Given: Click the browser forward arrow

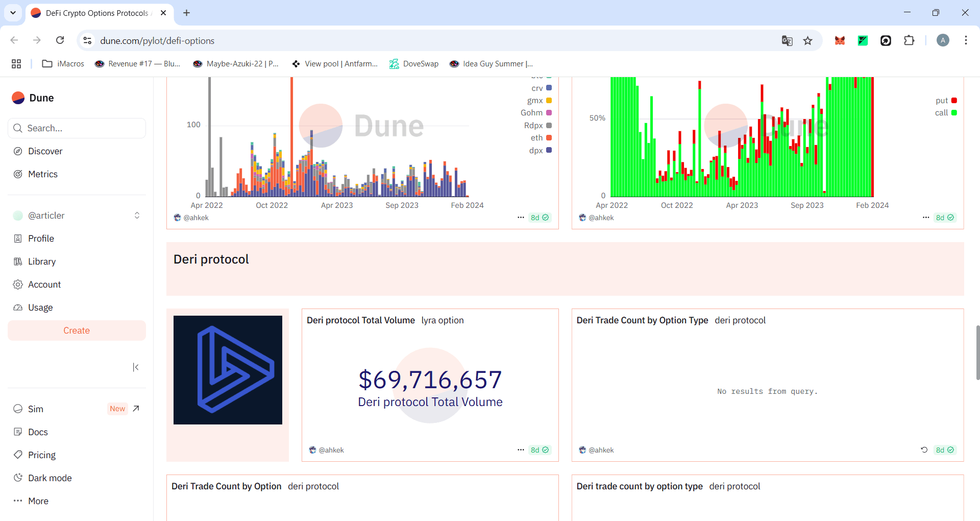Looking at the screenshot, I should 37,40.
